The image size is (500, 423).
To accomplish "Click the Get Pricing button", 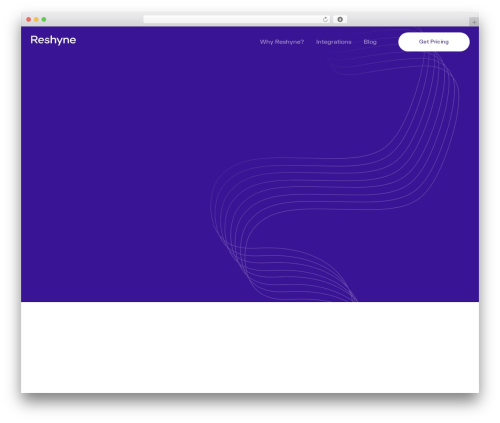I will (434, 42).
